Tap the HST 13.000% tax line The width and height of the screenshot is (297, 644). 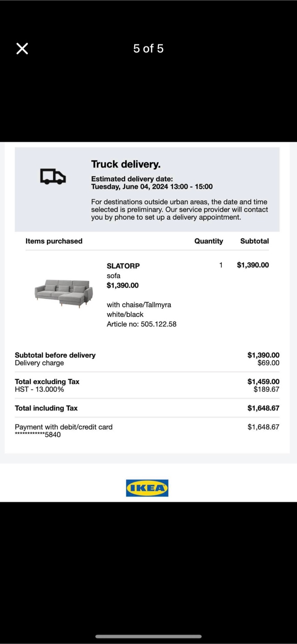click(39, 390)
